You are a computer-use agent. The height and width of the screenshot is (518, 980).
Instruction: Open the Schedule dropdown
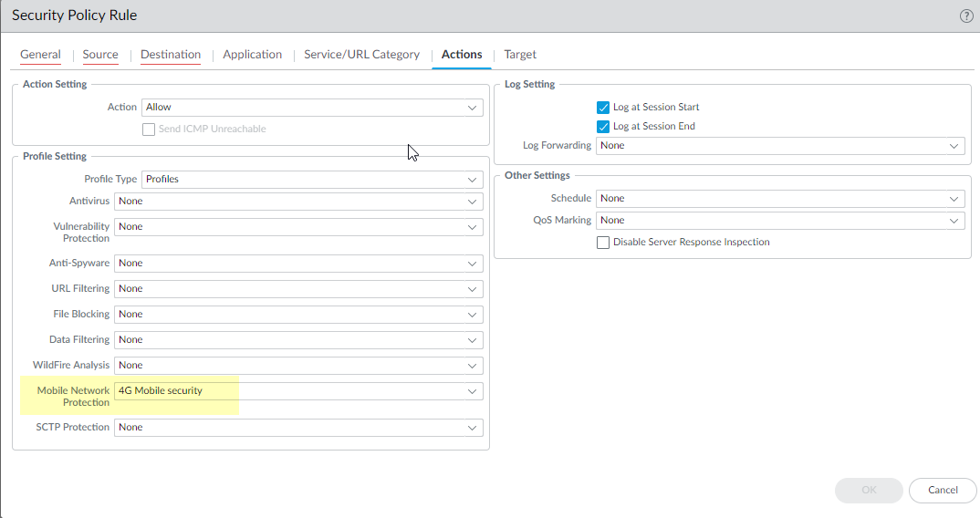coord(780,199)
